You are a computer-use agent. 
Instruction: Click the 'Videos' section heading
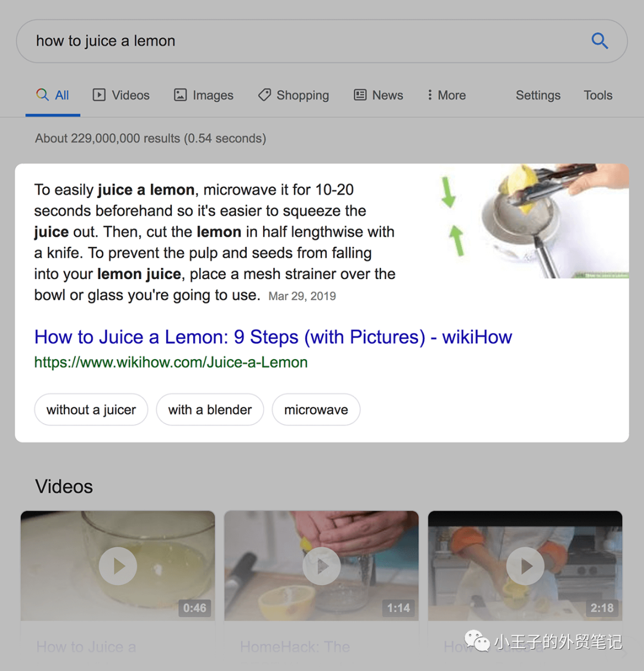[x=64, y=487]
